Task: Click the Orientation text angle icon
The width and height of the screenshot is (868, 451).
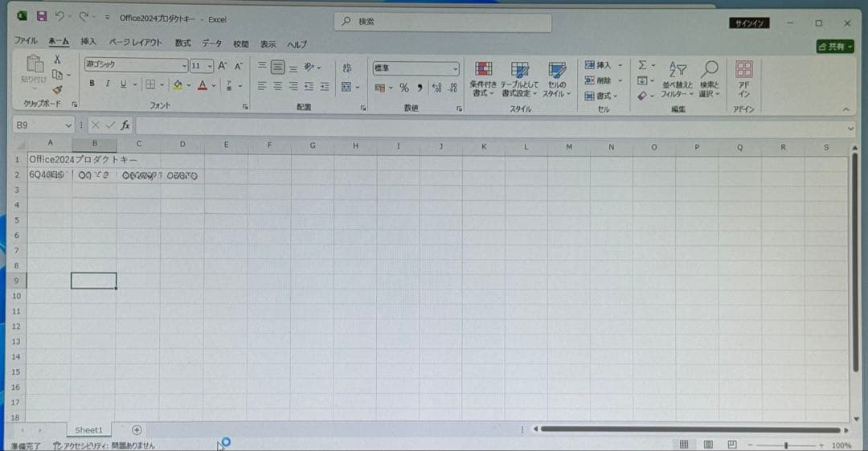Action: tap(309, 67)
